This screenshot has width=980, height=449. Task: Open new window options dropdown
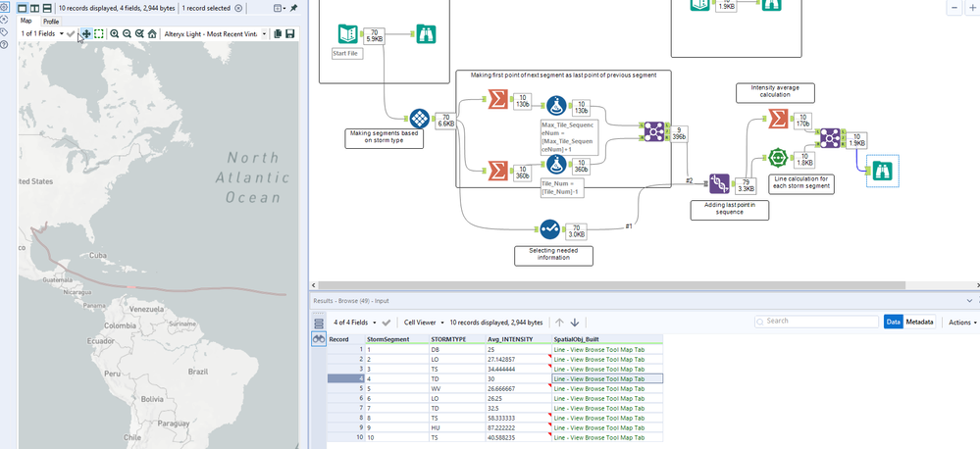(x=280, y=8)
